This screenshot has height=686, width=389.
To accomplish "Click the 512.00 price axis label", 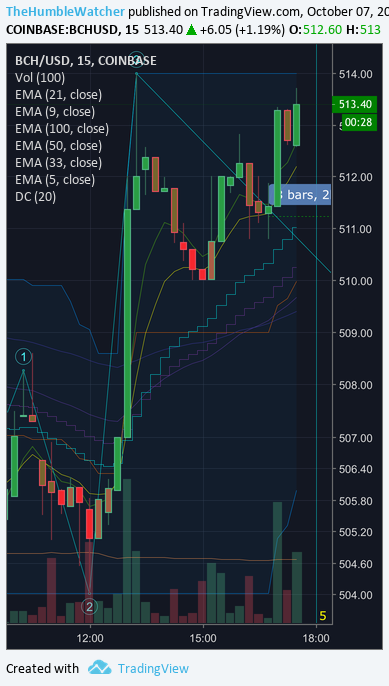I will tap(356, 177).
